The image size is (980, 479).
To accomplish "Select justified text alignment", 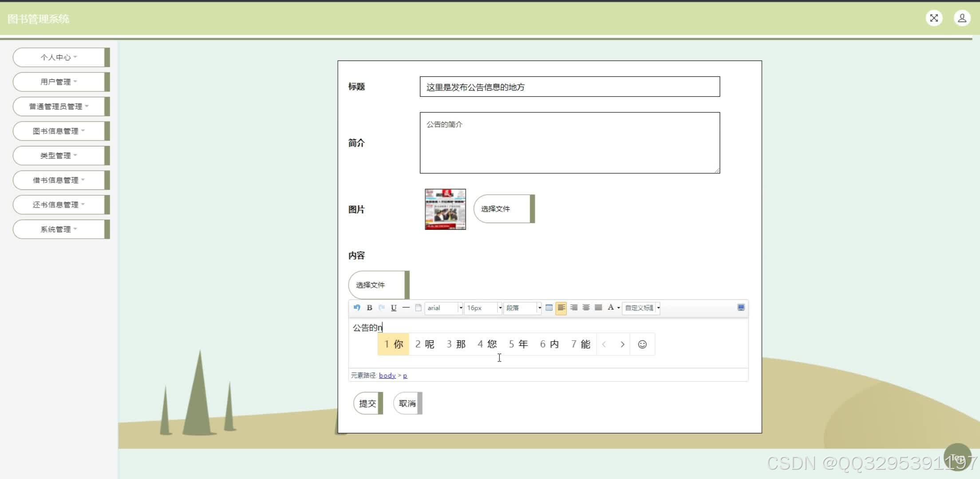I will click(x=598, y=307).
